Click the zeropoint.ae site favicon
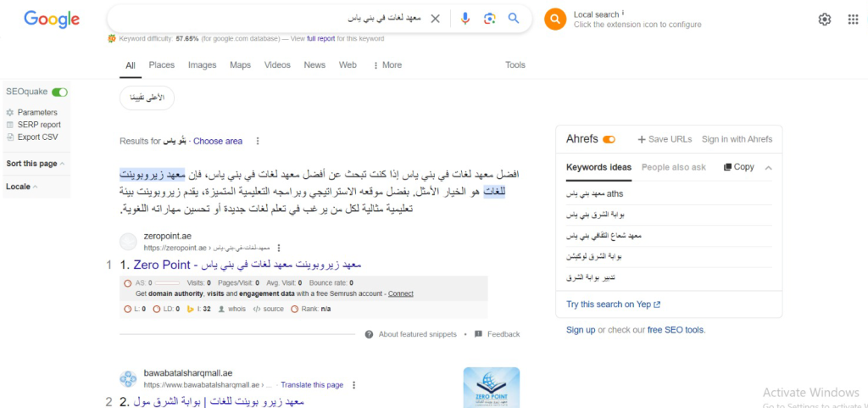868x408 pixels. pos(128,242)
